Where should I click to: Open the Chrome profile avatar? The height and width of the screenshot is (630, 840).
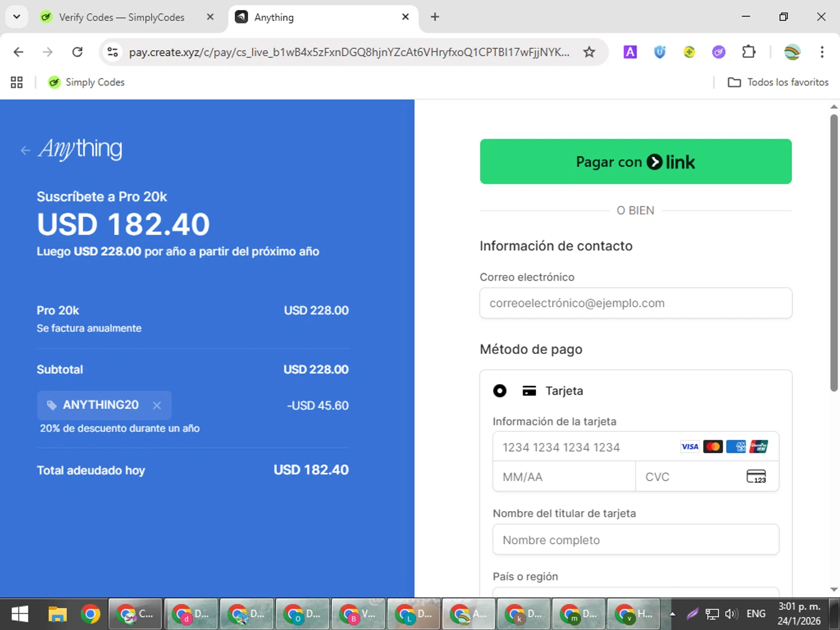[792, 52]
